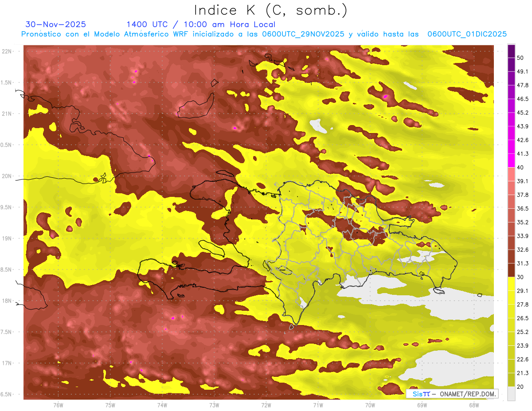
Task: Click the "32.6" colorbar label
Action: tap(523, 250)
